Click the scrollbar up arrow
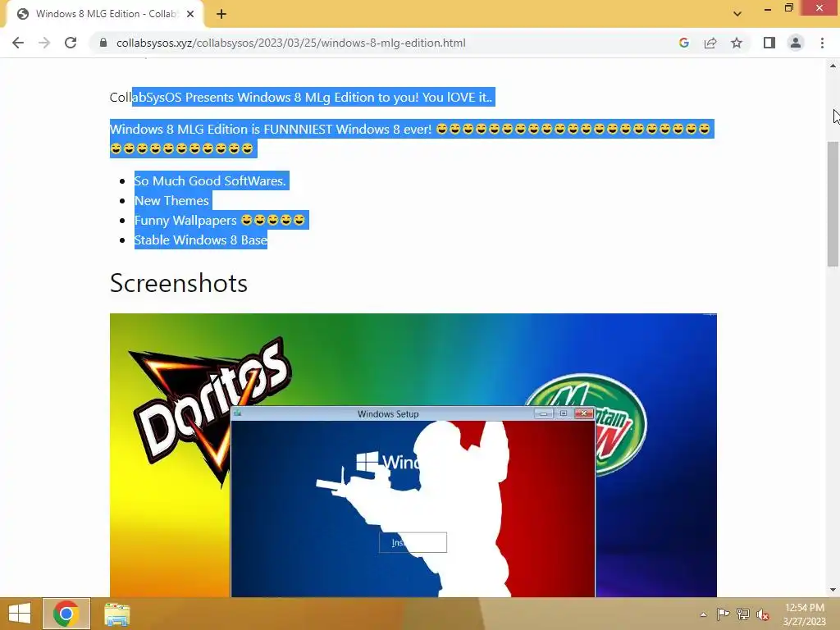The image size is (840, 630). pyautogui.click(x=833, y=66)
